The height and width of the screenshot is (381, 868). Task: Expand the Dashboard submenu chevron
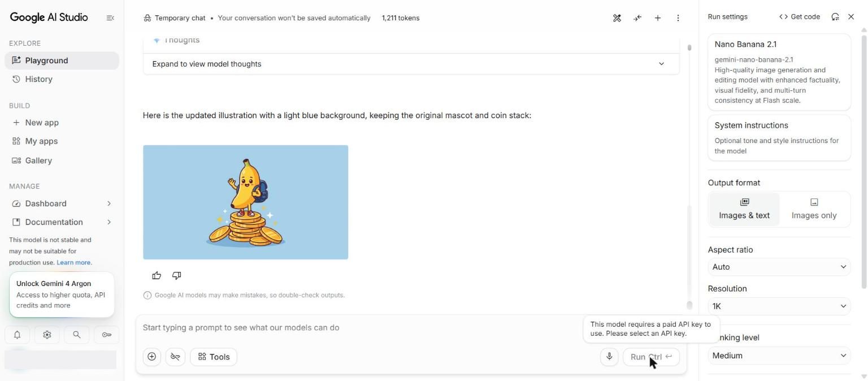[x=109, y=204]
